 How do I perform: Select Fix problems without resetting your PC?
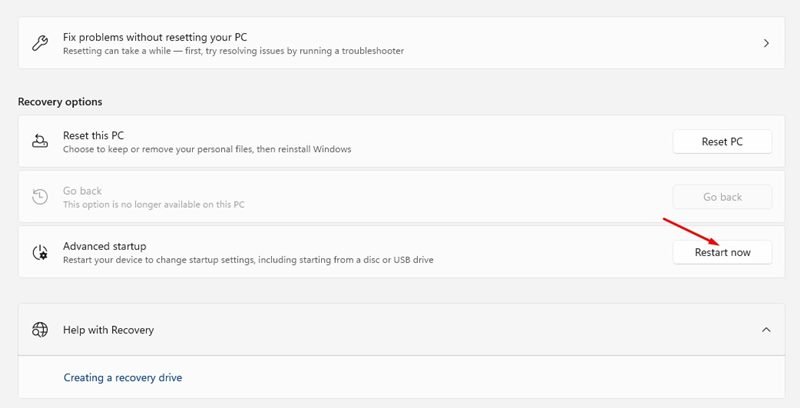[401, 43]
